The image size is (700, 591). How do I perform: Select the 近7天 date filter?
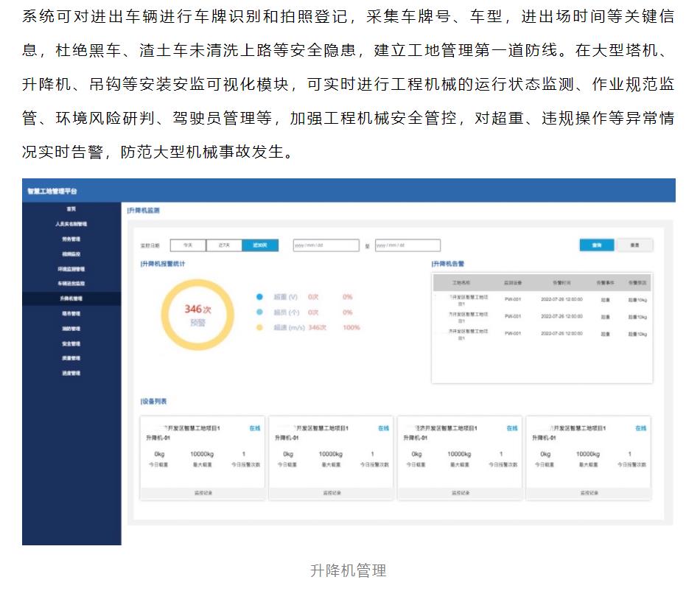(225, 245)
